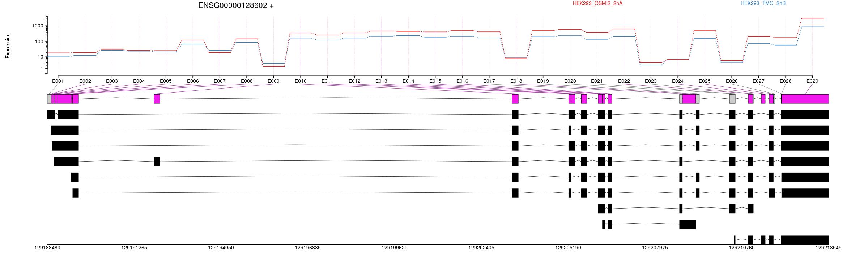Click exon label E027
This screenshot has width=868, height=253.
[758, 81]
